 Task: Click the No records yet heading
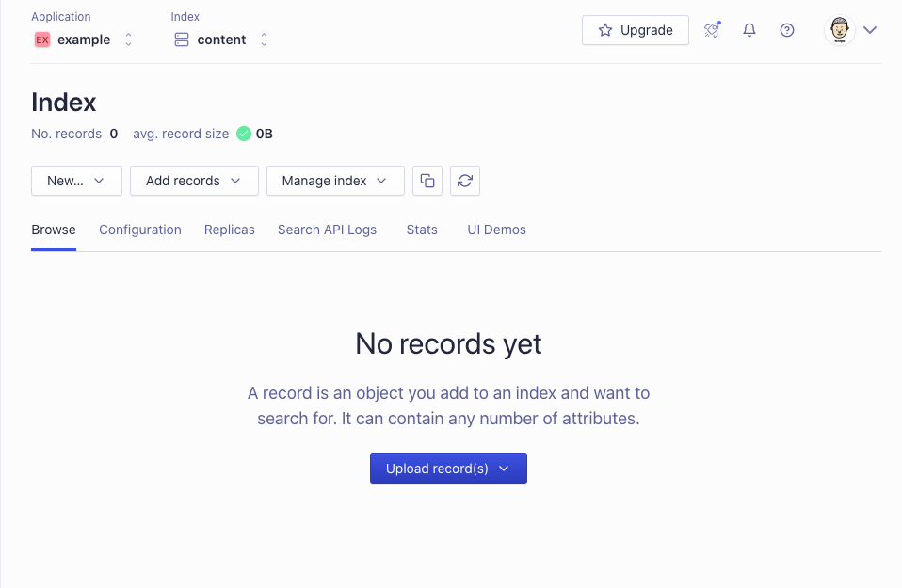(448, 343)
